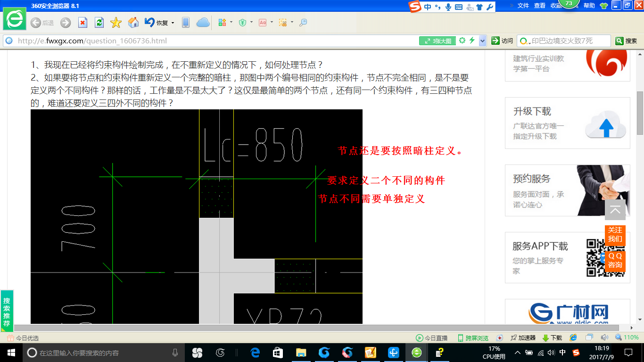Click the back-to-top arrow button
Viewport: 644px width, 362px height.
coord(615,210)
